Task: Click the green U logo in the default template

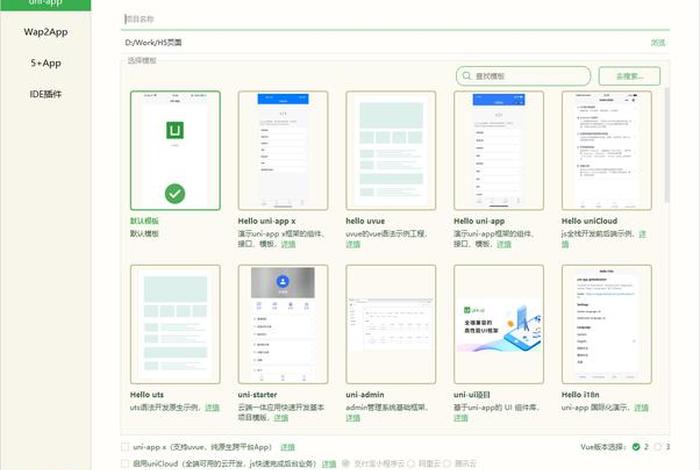Action: (175, 130)
